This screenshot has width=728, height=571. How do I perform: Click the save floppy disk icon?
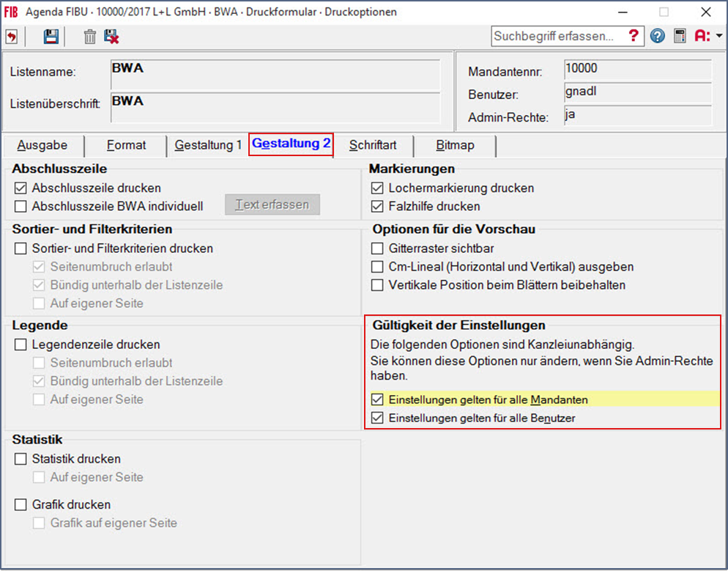(x=51, y=36)
